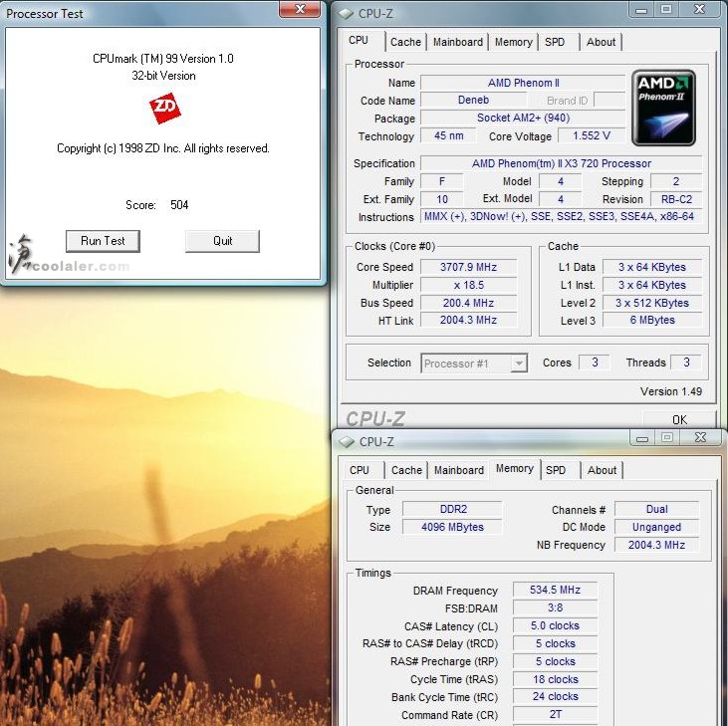Click the Level 3 value '6 MBytes'

pos(652,320)
